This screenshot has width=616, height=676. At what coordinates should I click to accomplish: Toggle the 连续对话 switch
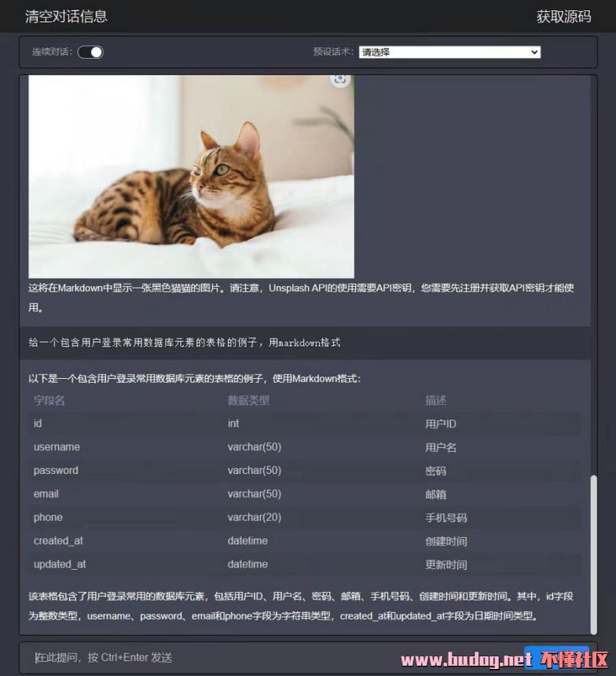coord(90,52)
